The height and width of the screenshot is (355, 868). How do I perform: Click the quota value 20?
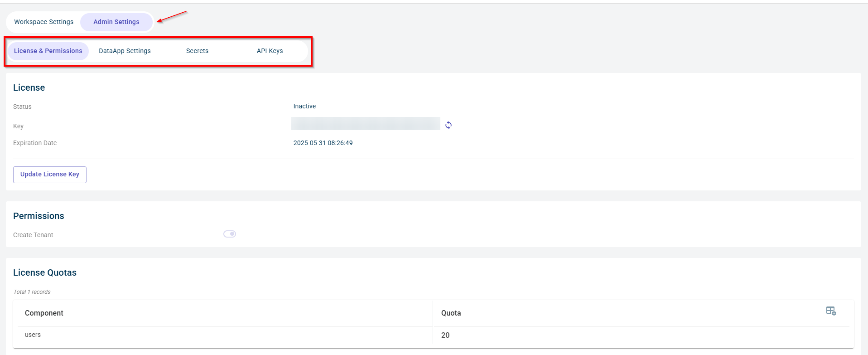pyautogui.click(x=445, y=336)
